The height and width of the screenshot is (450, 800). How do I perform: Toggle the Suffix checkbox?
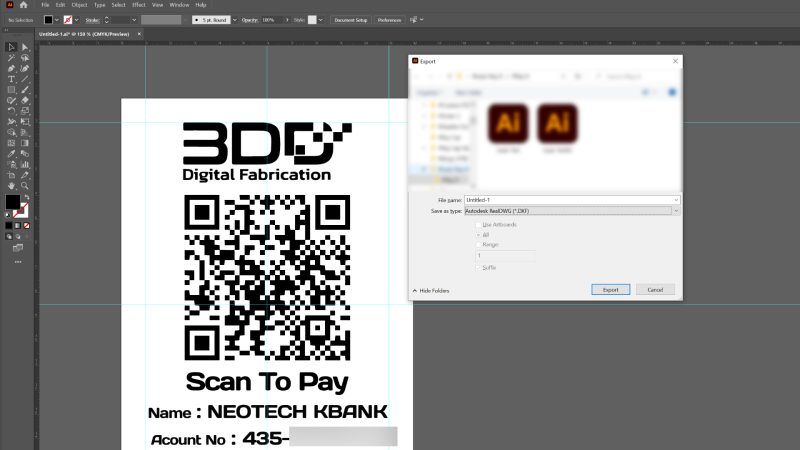478,267
